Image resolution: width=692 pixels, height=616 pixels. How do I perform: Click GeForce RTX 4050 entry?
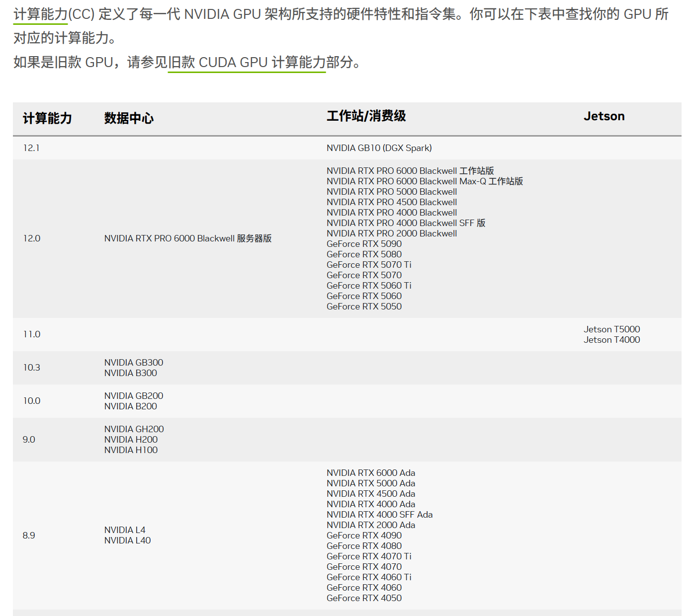tap(364, 598)
